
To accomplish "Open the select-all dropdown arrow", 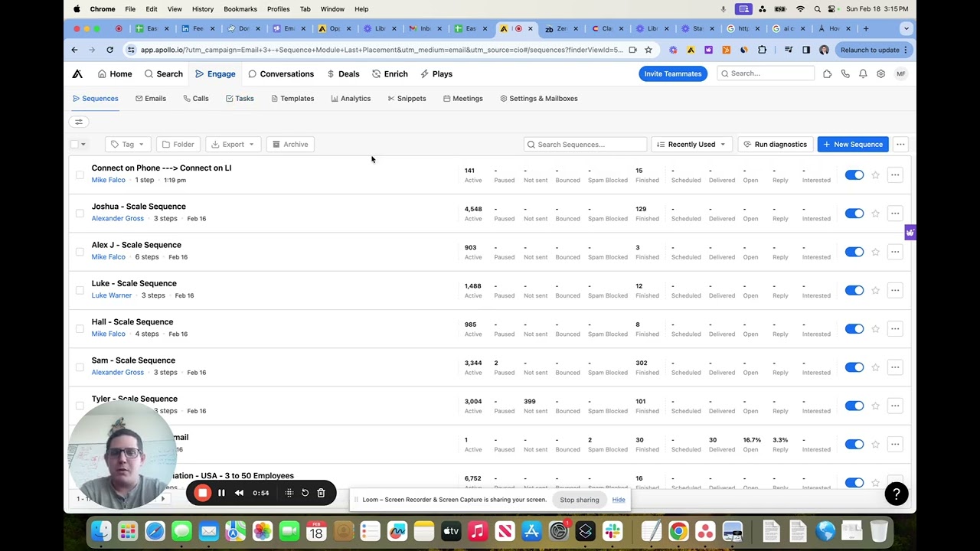I will coord(83,144).
